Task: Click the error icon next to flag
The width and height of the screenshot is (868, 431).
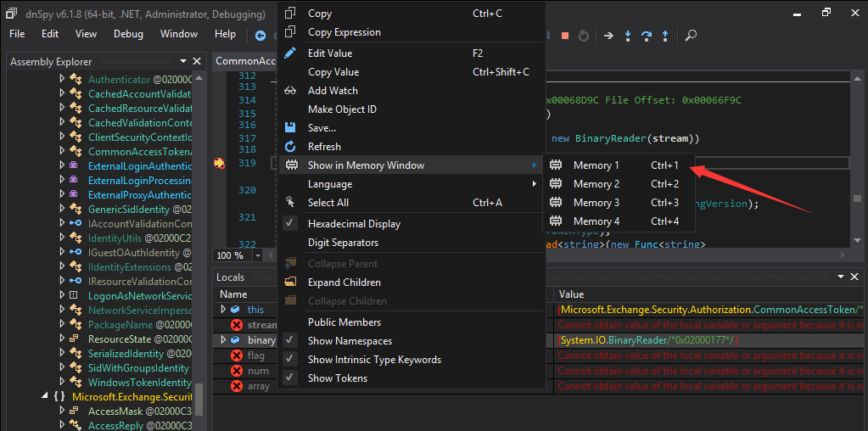Action: (x=237, y=355)
